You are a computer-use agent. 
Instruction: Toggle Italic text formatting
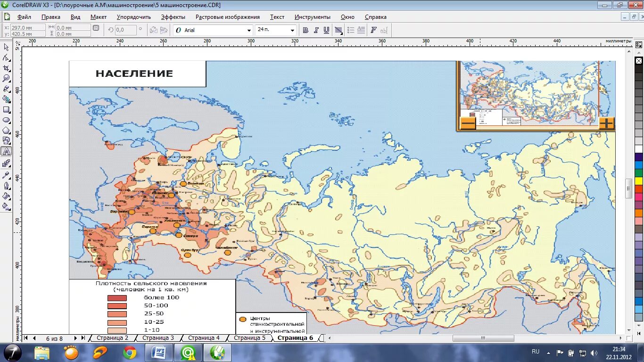[316, 30]
